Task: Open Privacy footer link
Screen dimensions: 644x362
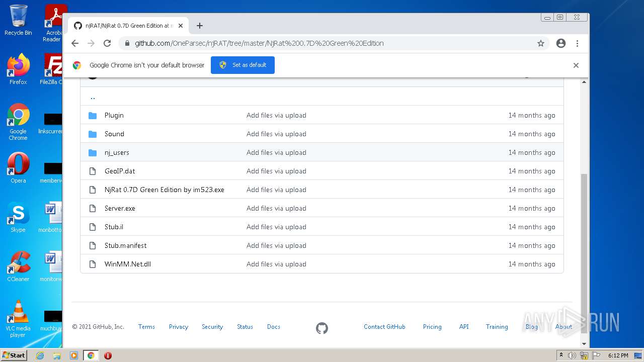Action: tap(179, 327)
